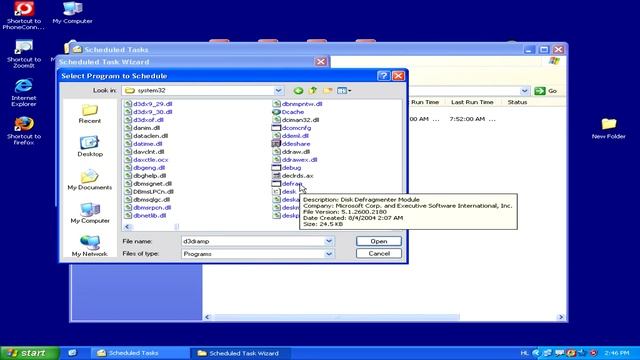The width and height of the screenshot is (640, 360).
Task: Select the Dcache file
Action: [x=288, y=112]
